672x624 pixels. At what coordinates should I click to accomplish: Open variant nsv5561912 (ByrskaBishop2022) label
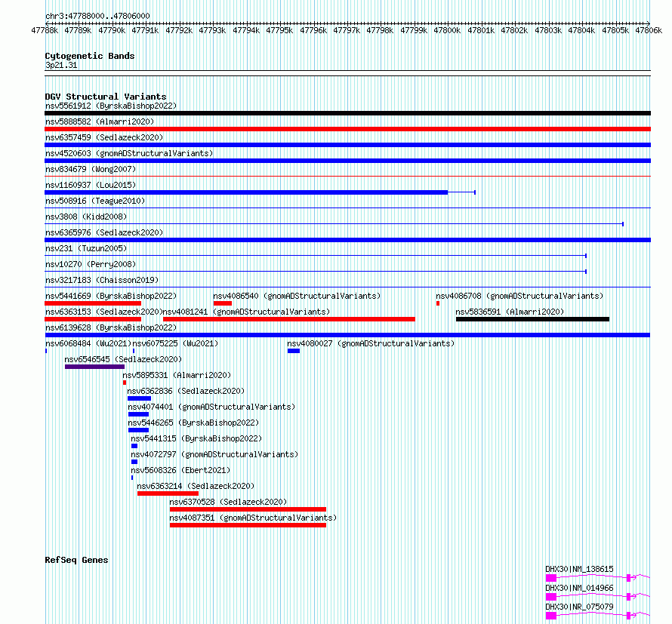111,106
